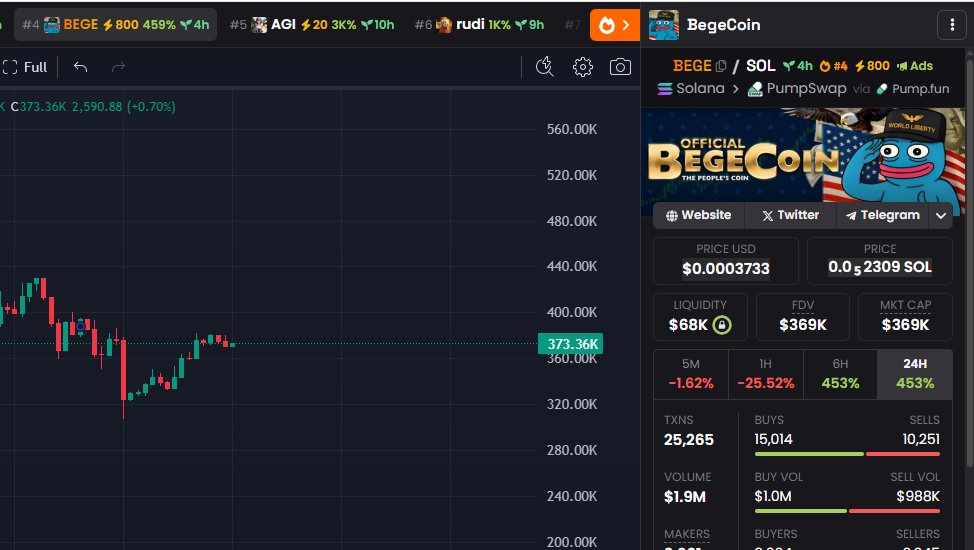Open the token Twitter link
This screenshot has width=974, height=550.
(x=790, y=215)
